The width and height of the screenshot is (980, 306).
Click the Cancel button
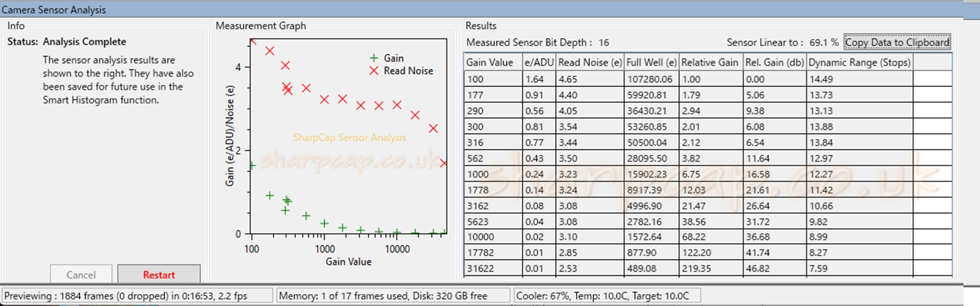(x=81, y=274)
